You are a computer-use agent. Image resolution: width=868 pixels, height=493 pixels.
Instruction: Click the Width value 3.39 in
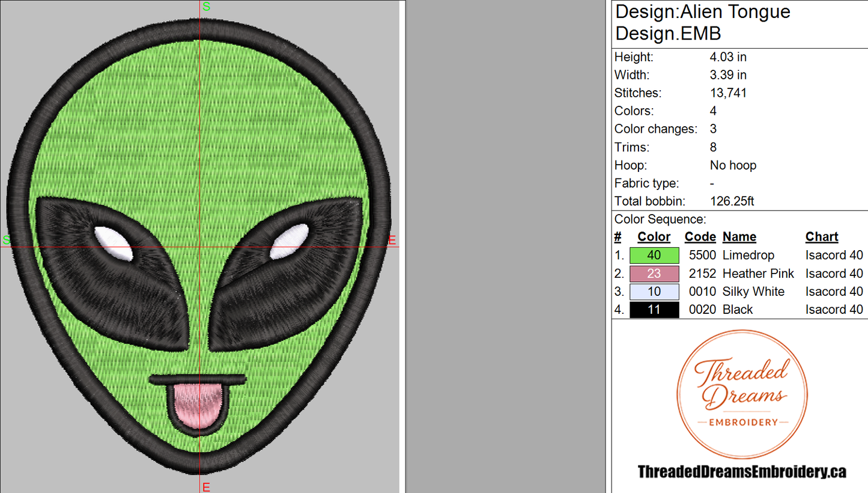click(x=728, y=75)
